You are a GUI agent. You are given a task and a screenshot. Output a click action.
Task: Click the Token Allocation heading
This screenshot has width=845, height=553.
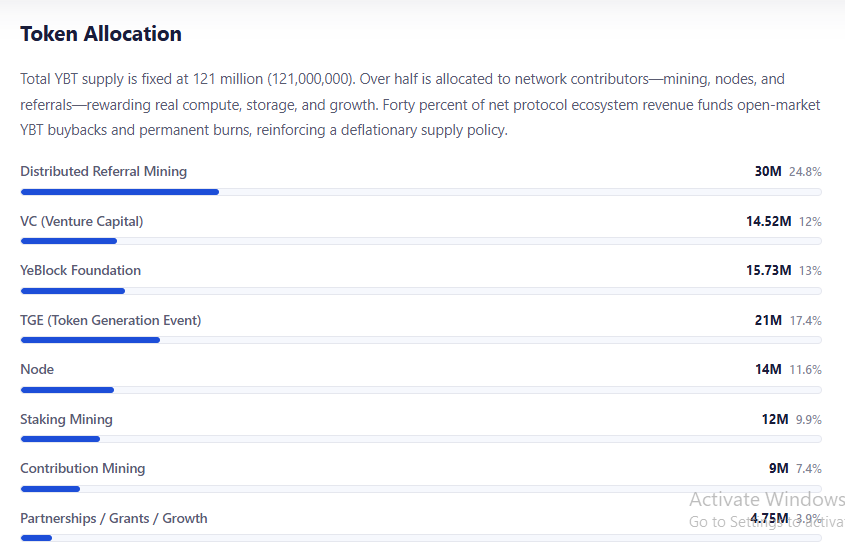pos(101,34)
